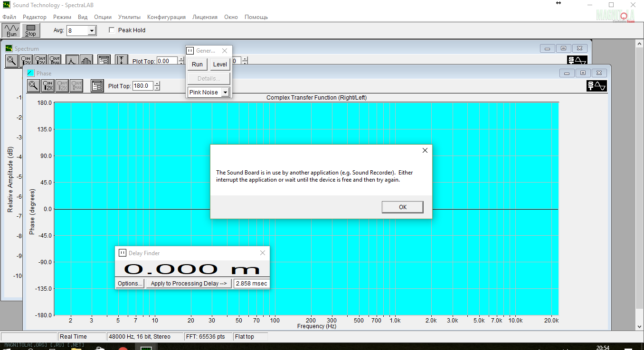644x350 pixels.
Task: Click the '0.000 m' Delay Finder readout
Action: [192, 269]
